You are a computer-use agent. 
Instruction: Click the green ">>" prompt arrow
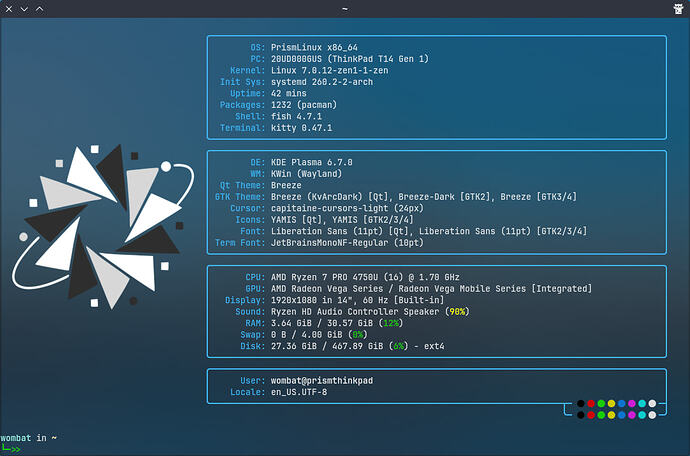coord(16,449)
